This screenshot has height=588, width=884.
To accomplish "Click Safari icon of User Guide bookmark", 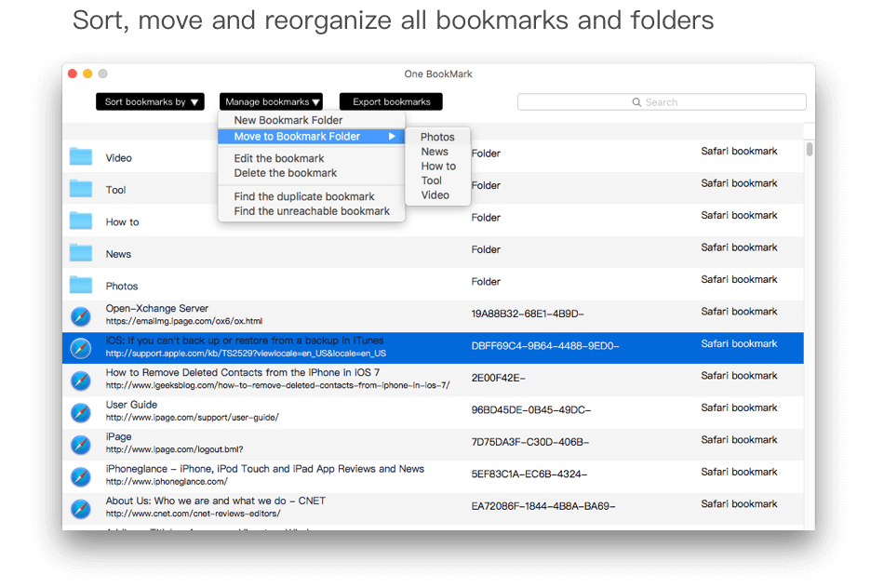I will [x=81, y=413].
